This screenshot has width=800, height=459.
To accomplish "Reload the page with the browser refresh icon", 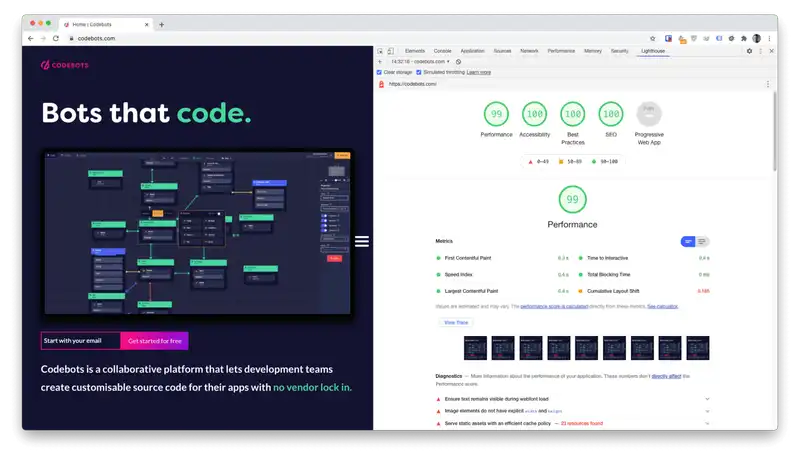I will coord(55,38).
